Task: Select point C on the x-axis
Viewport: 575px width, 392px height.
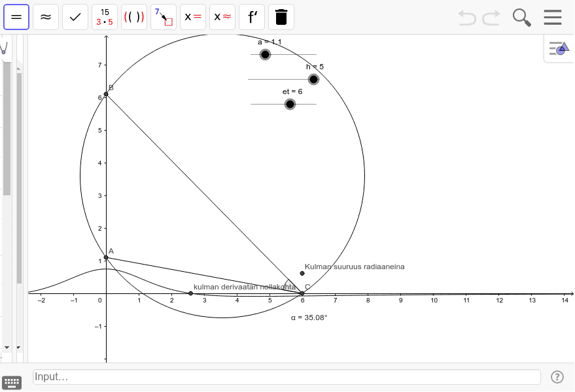Action: (x=302, y=293)
